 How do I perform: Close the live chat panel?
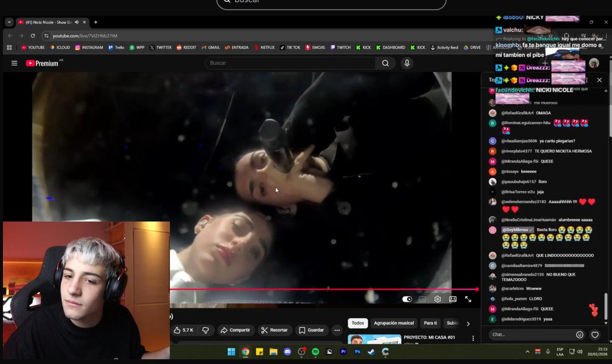click(599, 80)
